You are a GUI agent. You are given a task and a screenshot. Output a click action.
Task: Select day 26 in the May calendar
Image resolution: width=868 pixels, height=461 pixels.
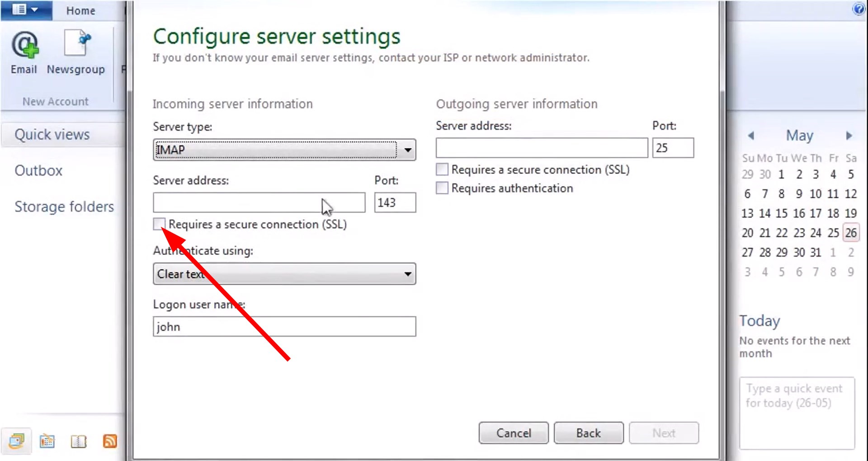click(851, 232)
